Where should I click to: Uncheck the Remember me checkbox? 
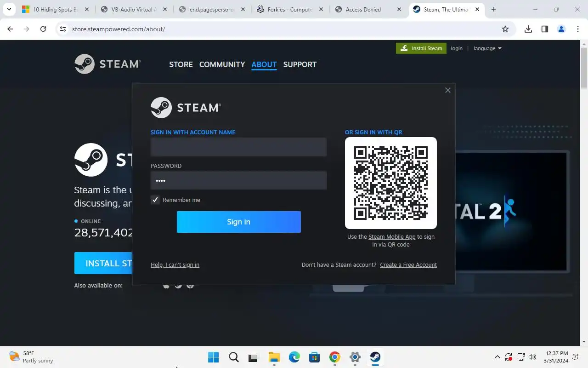pyautogui.click(x=155, y=200)
